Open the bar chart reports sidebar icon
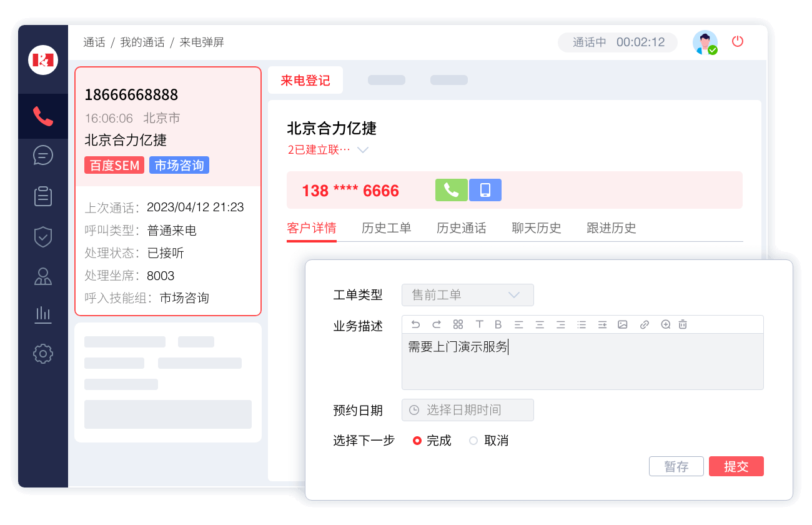The height and width of the screenshot is (525, 812). coord(43,314)
